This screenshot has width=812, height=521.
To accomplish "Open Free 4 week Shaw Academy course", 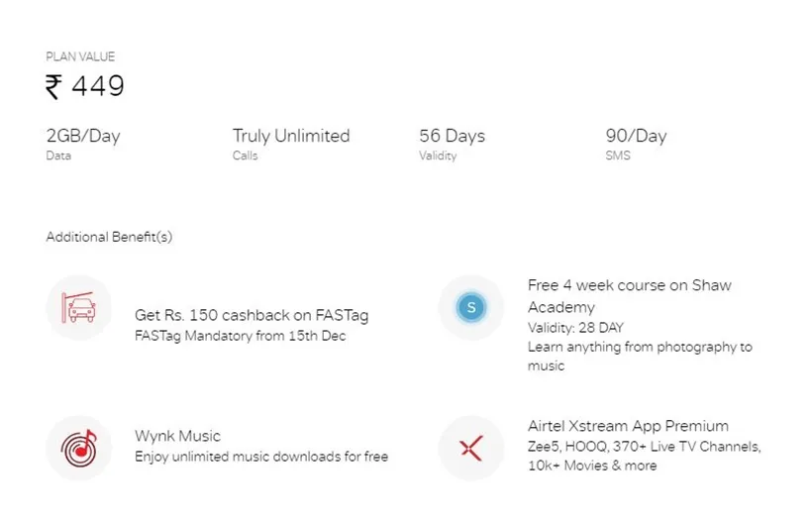I will [x=630, y=296].
